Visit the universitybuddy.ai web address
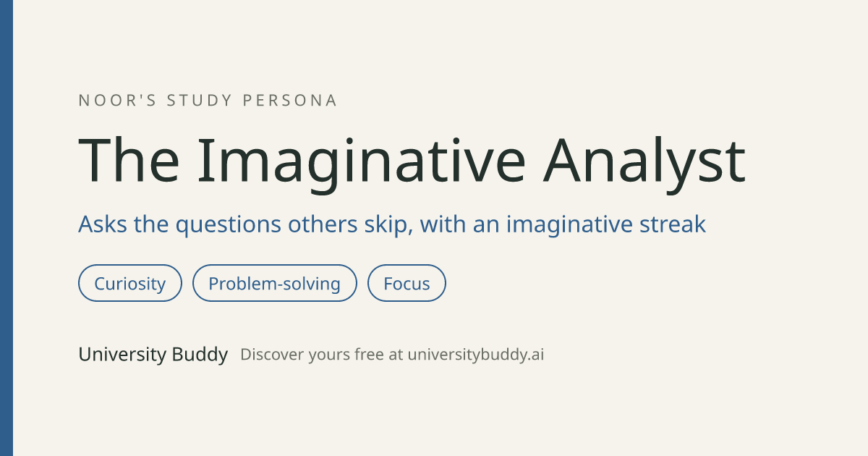This screenshot has height=456, width=868. [x=475, y=355]
